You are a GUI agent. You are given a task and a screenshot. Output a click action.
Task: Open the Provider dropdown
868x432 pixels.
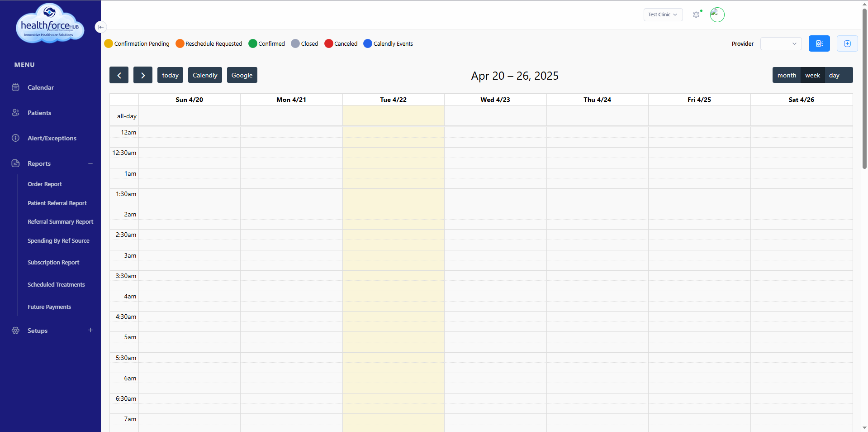[x=780, y=43]
